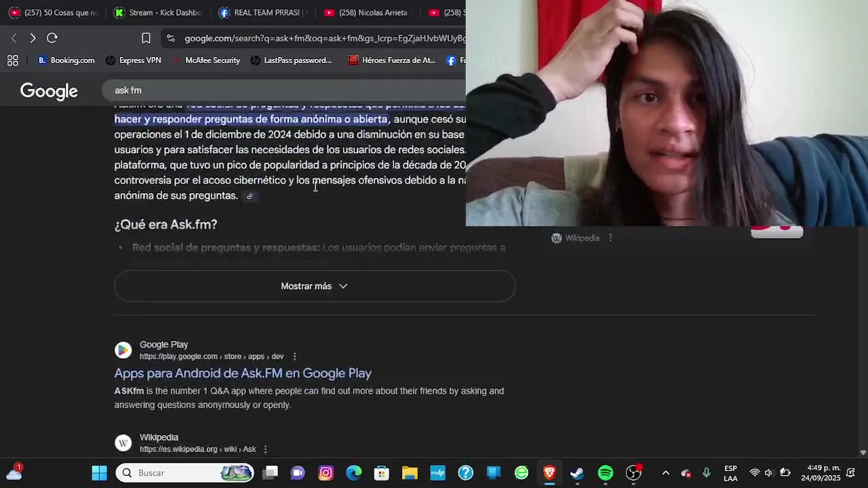Open LastPass password bookmark
This screenshot has width=868, height=488.
tap(291, 60)
